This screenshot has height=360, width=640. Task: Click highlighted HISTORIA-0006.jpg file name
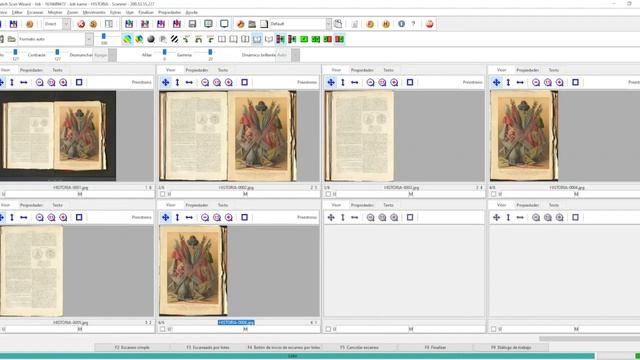[x=236, y=322]
